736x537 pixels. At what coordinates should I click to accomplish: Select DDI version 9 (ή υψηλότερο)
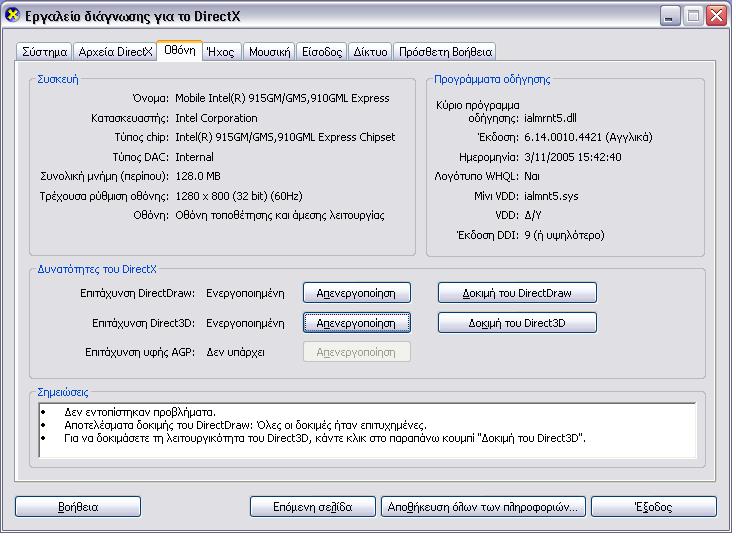click(564, 235)
